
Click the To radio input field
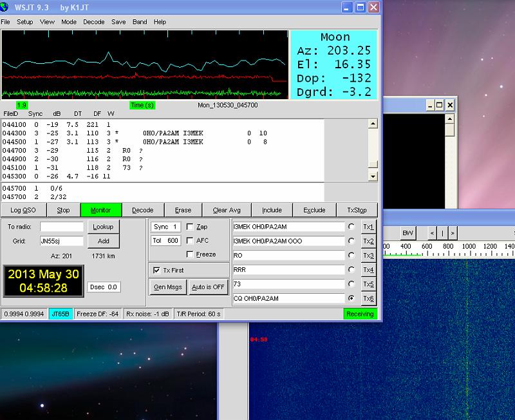tap(62, 227)
